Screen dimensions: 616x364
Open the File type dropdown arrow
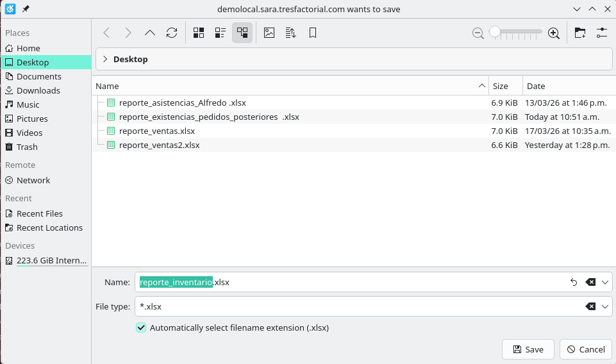point(605,306)
